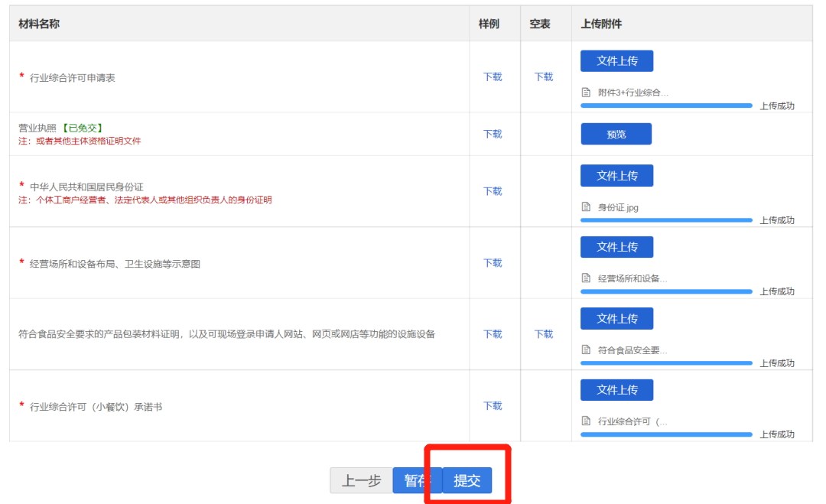
Task: Click 文件上传 in the 经营场所和设备布局 row
Action: pos(616,247)
